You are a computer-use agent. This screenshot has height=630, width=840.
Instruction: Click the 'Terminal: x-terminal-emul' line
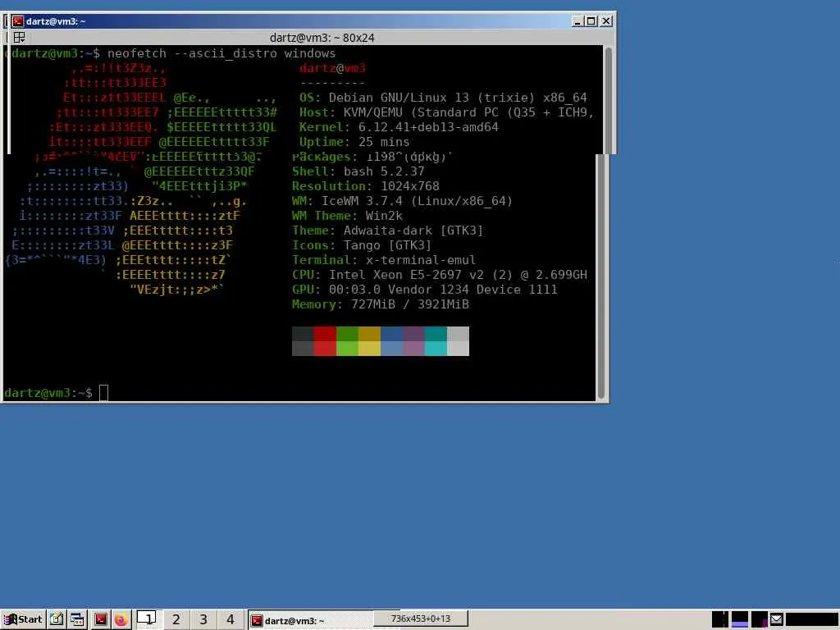[384, 260]
